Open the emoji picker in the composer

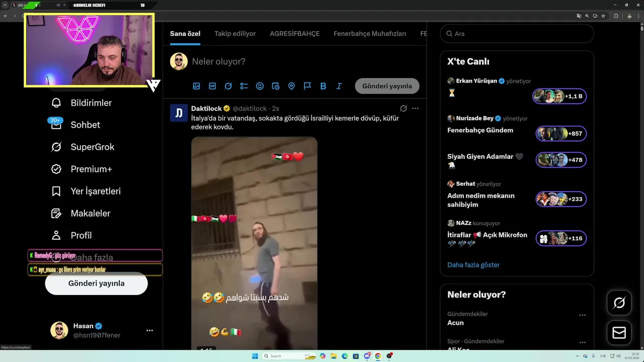[260, 86]
